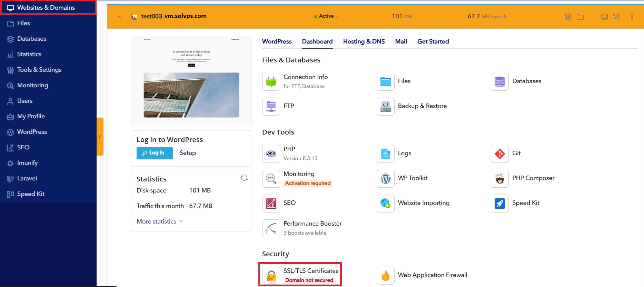The width and height of the screenshot is (644, 287).
Task: Click WordPress icon in domain header
Action: [568, 17]
